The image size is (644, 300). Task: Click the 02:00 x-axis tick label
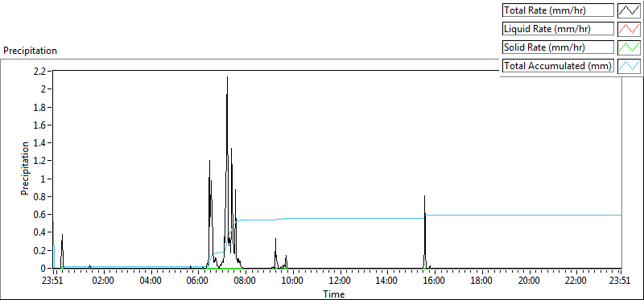pos(104,282)
